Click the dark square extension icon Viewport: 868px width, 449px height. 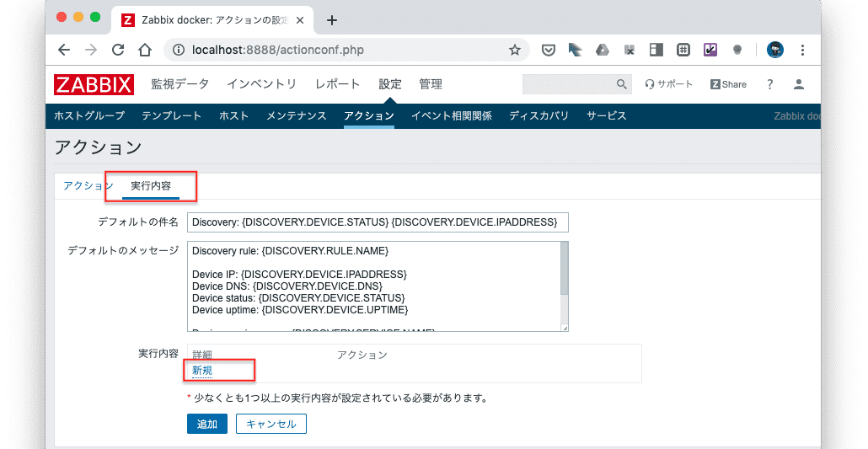point(630,50)
